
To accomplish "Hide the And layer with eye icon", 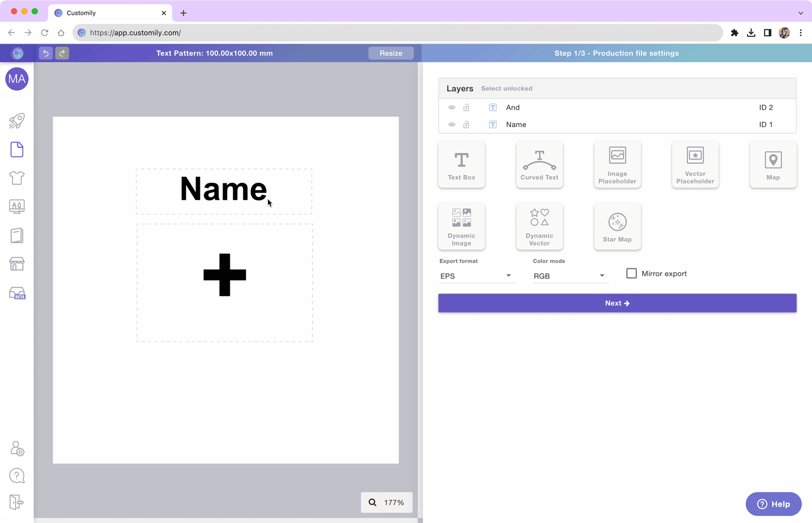I will (x=452, y=107).
